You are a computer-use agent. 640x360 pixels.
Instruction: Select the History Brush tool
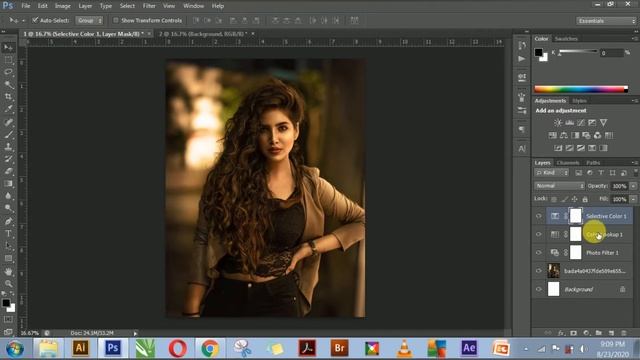pyautogui.click(x=8, y=159)
